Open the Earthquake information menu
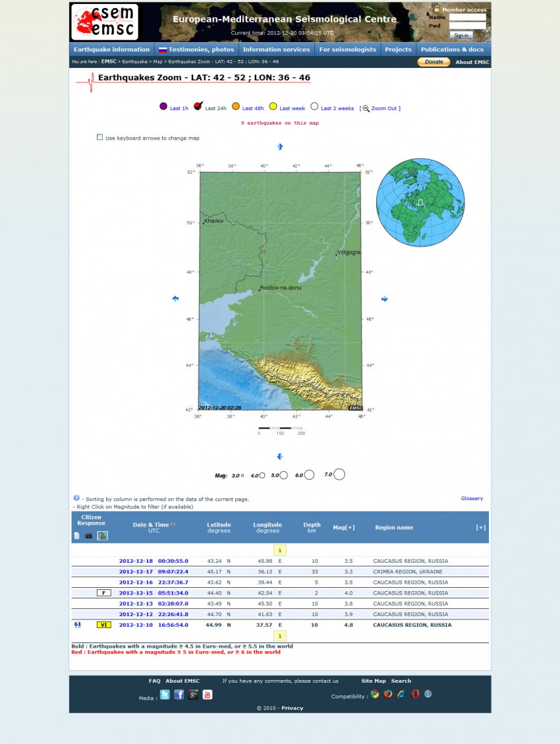The image size is (560, 744). [x=111, y=49]
